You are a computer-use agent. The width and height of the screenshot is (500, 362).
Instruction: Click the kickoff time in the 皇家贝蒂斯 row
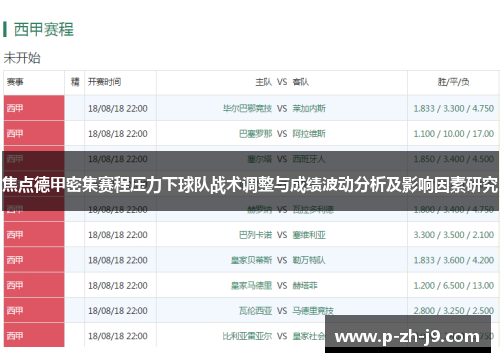click(118, 260)
